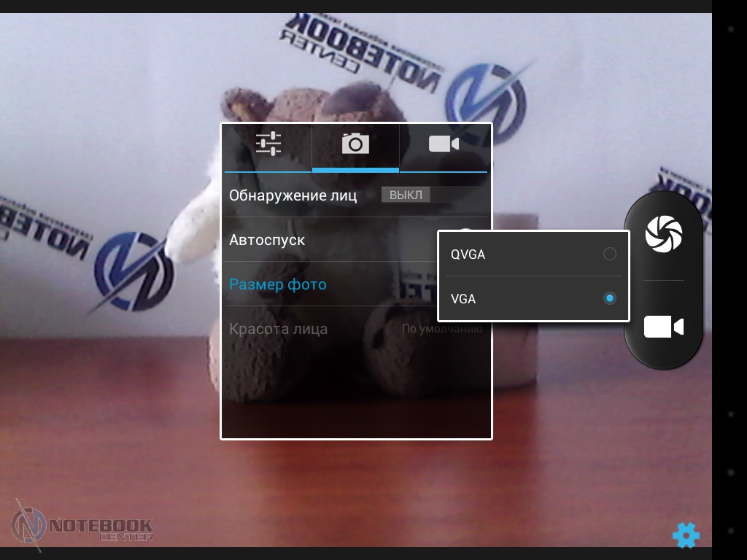Tap the video record camcorder button
The image size is (747, 560).
coord(663,327)
